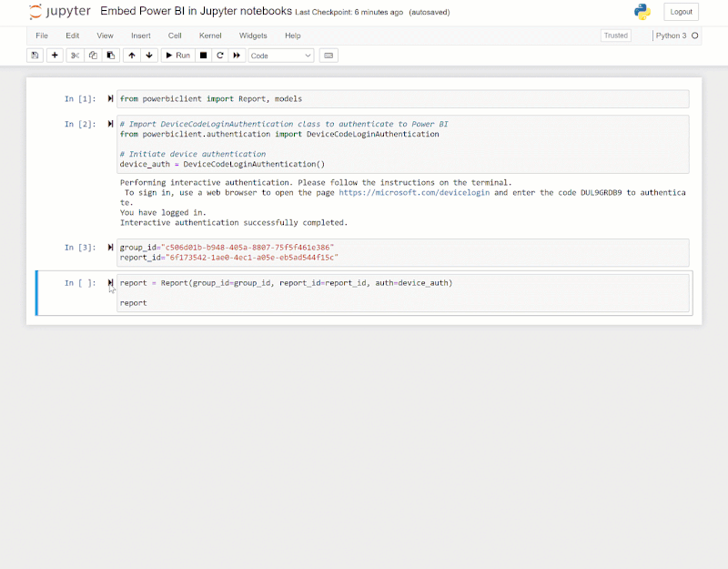Image resolution: width=728 pixels, height=569 pixels.
Task: Click the (autosaved) status text
Action: point(430,12)
